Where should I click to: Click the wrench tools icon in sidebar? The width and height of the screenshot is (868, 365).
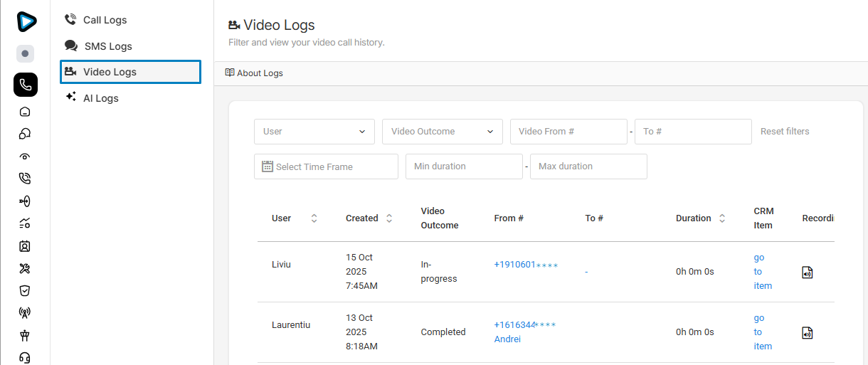pos(25,268)
